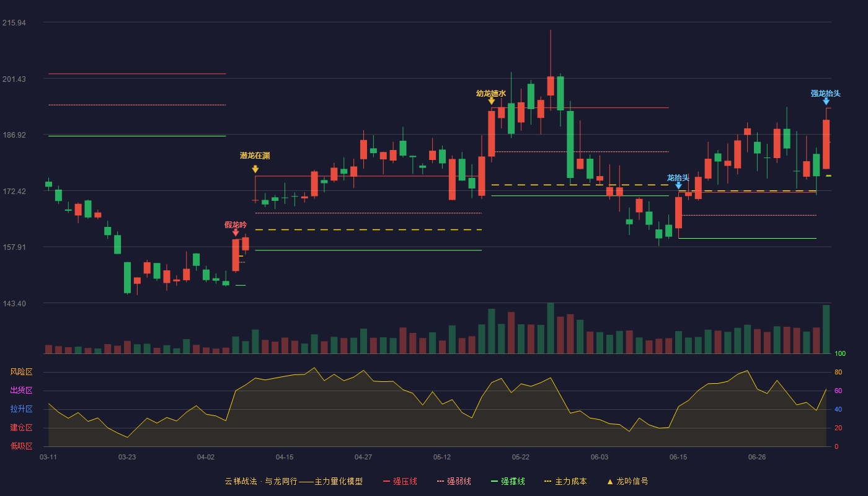Click the 80 indicator scale value
Image resolution: width=868 pixels, height=496 pixels.
click(x=838, y=372)
